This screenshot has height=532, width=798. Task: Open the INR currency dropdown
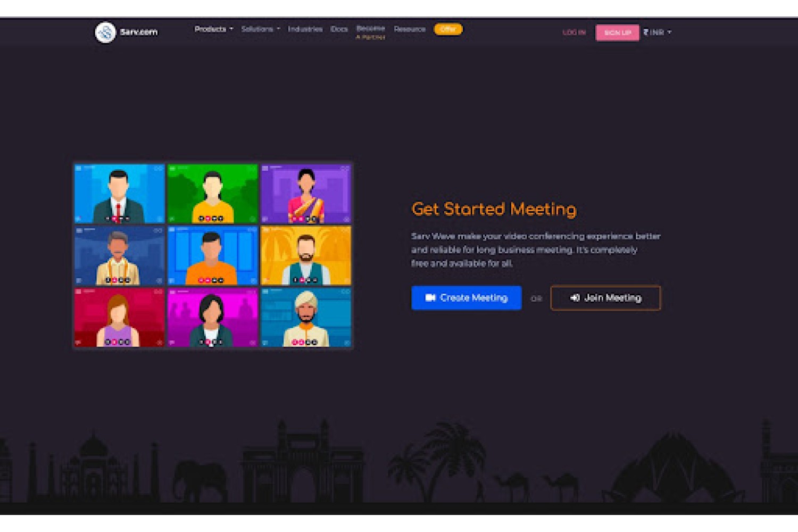658,32
